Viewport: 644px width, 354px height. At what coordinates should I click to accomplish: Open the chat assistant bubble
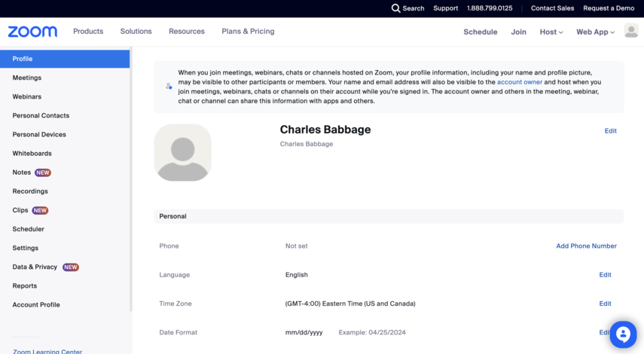coord(623,334)
